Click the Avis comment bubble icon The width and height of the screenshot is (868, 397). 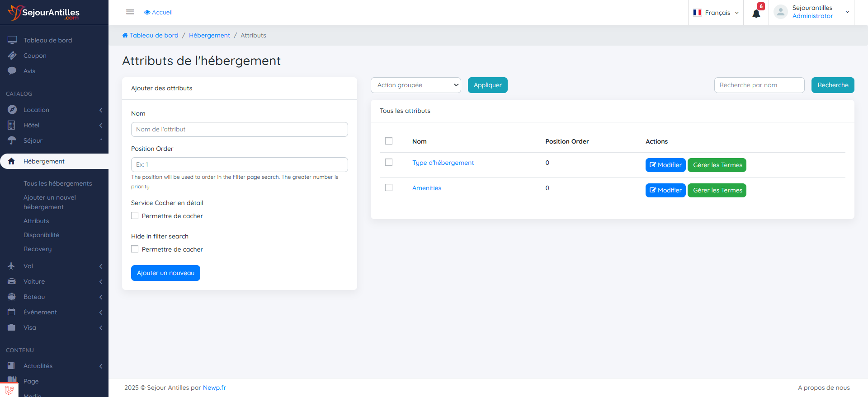pos(12,71)
